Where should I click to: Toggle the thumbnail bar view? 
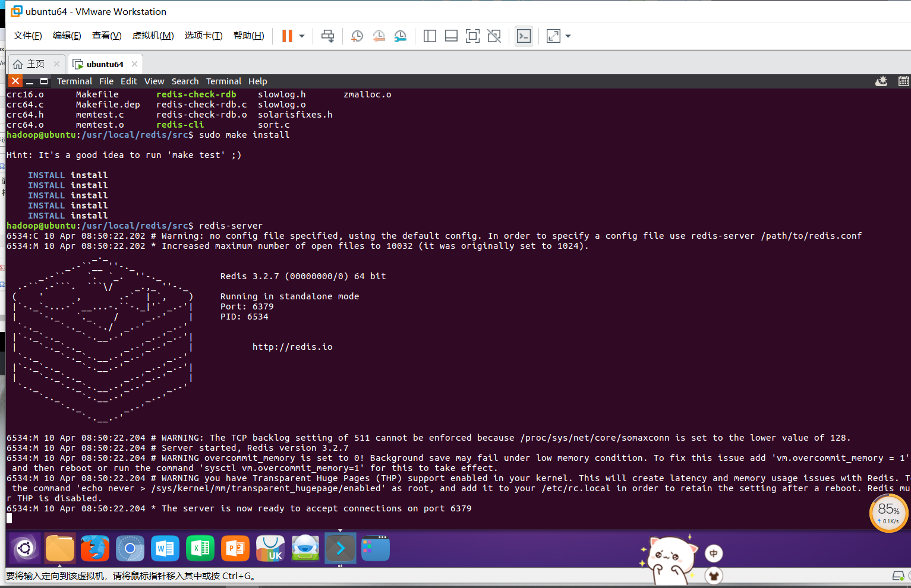pyautogui.click(x=451, y=36)
